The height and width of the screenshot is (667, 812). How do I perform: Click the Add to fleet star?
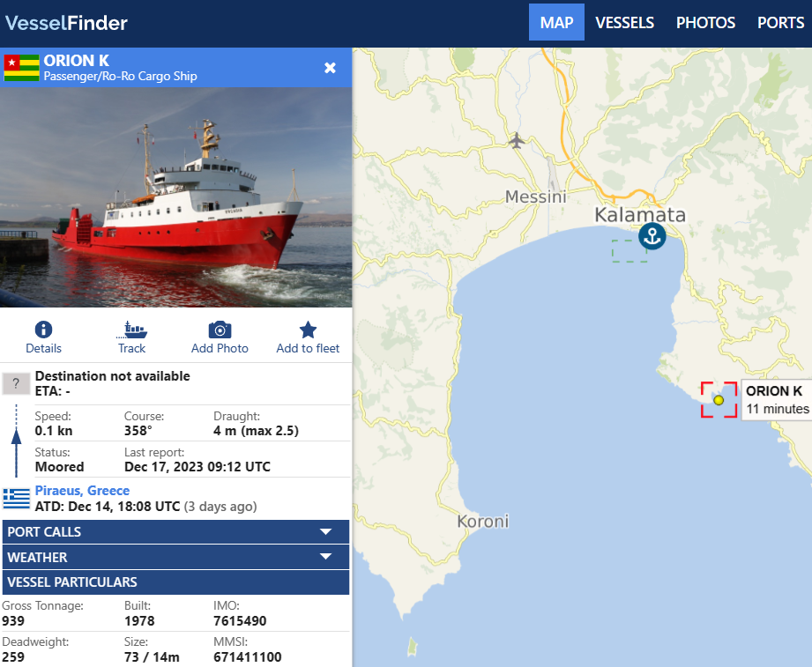[x=308, y=330]
